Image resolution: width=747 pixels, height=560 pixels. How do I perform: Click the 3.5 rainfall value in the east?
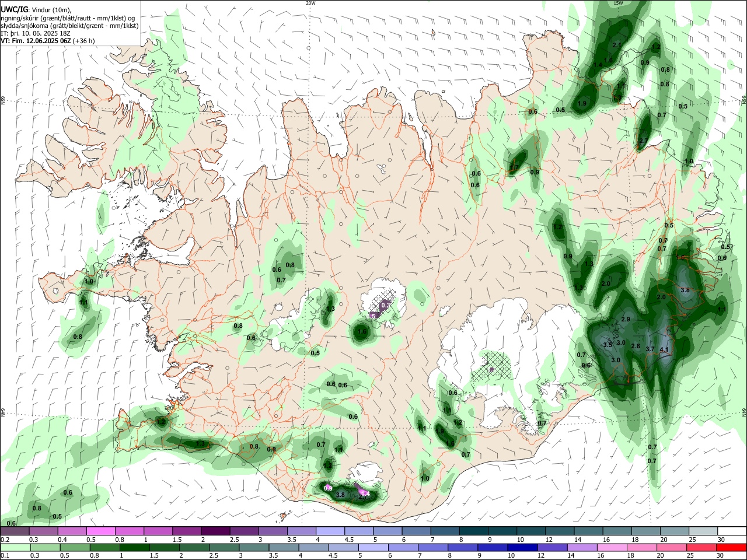coord(608,345)
